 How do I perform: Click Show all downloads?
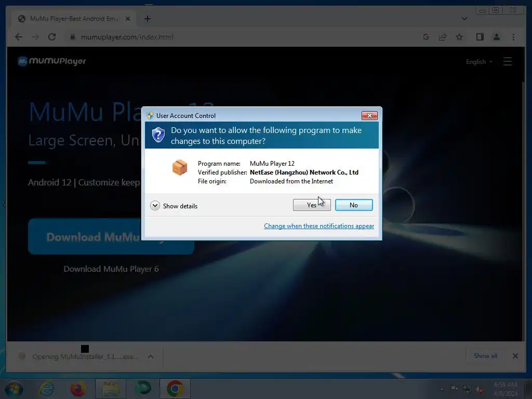coord(486,355)
